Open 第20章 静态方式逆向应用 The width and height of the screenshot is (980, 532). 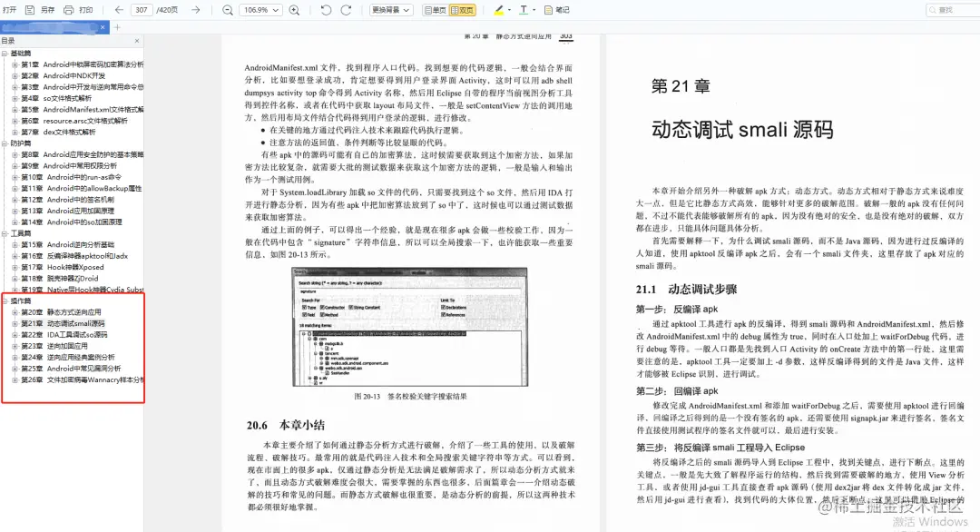[62, 312]
